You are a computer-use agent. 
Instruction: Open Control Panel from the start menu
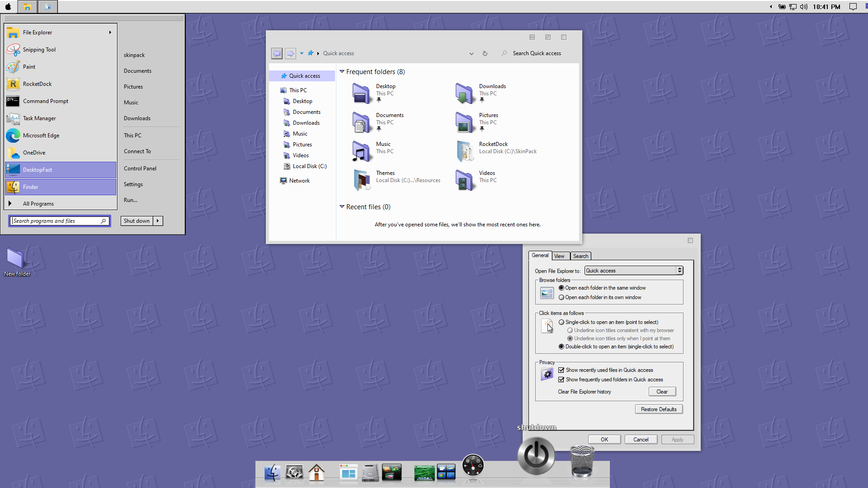pos(140,169)
